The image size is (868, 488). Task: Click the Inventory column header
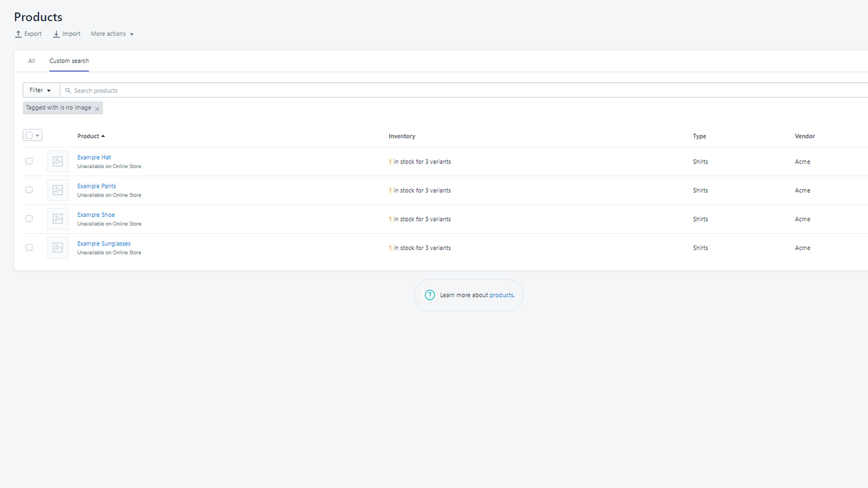coord(402,136)
